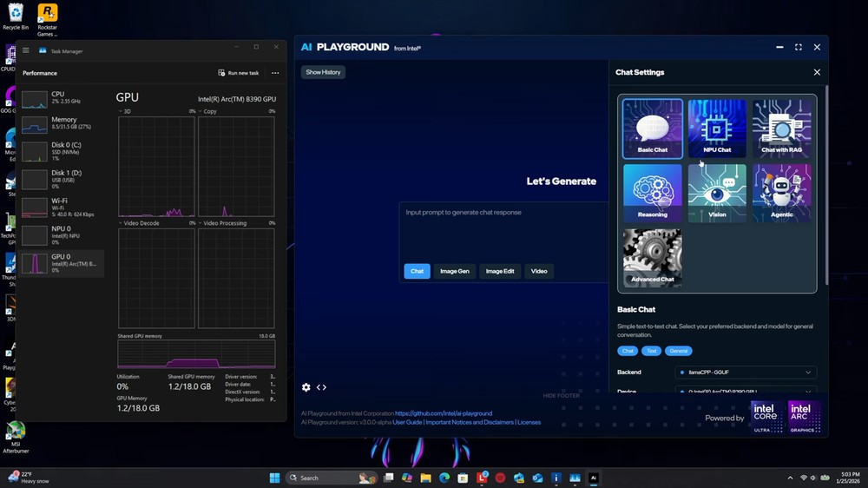Click the Show History button
This screenshot has width=868, height=488.
[323, 72]
